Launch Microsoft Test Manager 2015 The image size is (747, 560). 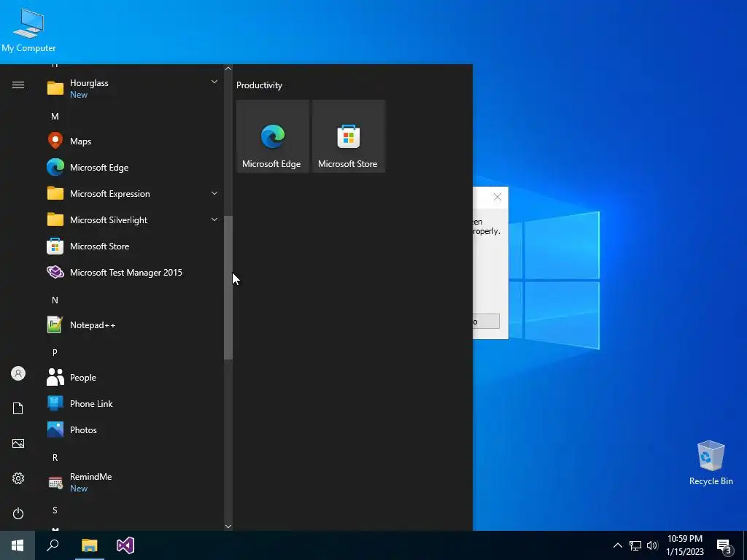click(133, 273)
